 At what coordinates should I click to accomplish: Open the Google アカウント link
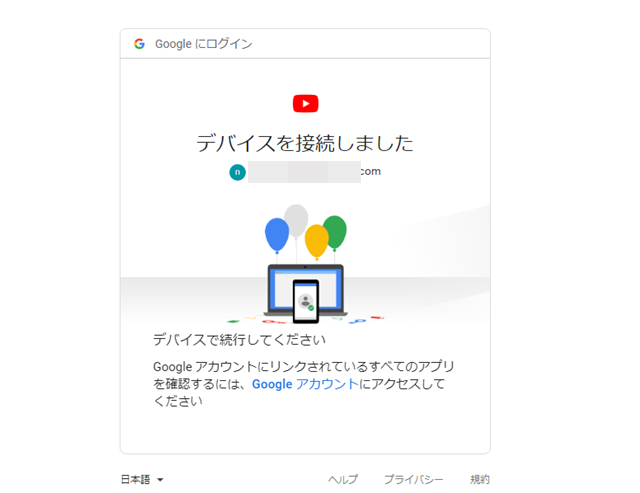[305, 384]
